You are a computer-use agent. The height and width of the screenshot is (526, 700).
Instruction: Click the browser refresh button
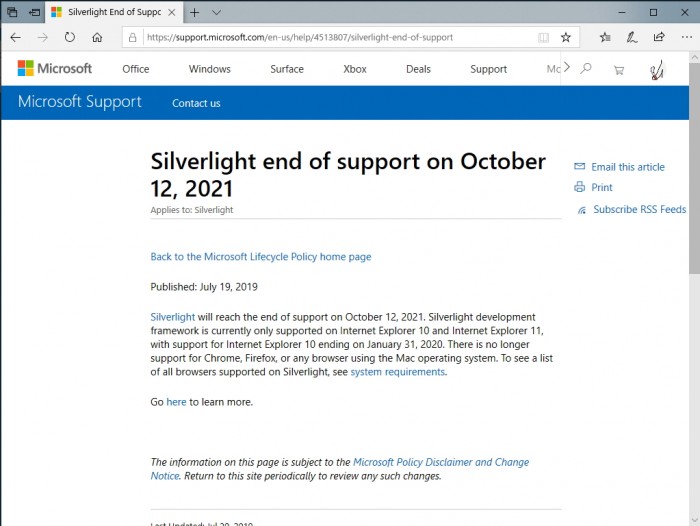click(x=69, y=37)
